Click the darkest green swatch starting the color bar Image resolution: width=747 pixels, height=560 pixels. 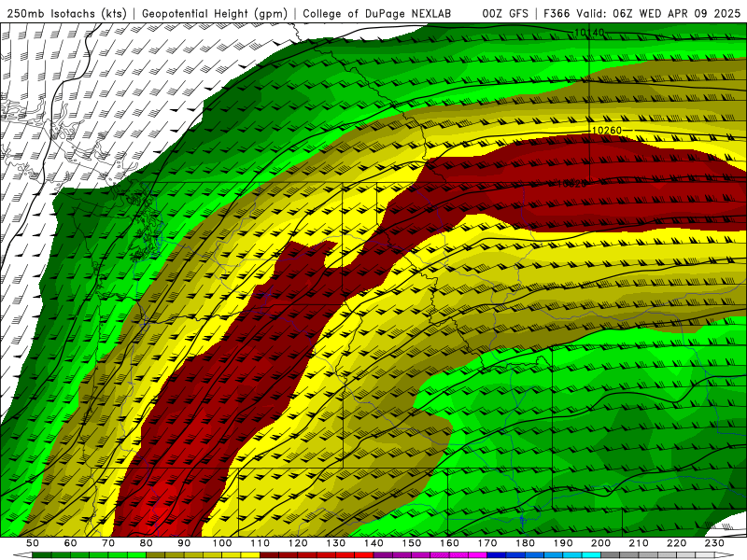tap(42, 555)
